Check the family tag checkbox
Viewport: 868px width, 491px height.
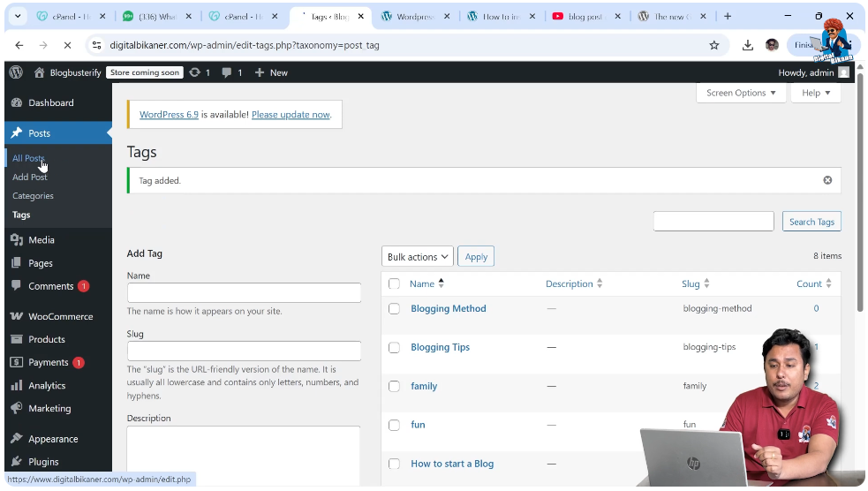(x=394, y=387)
